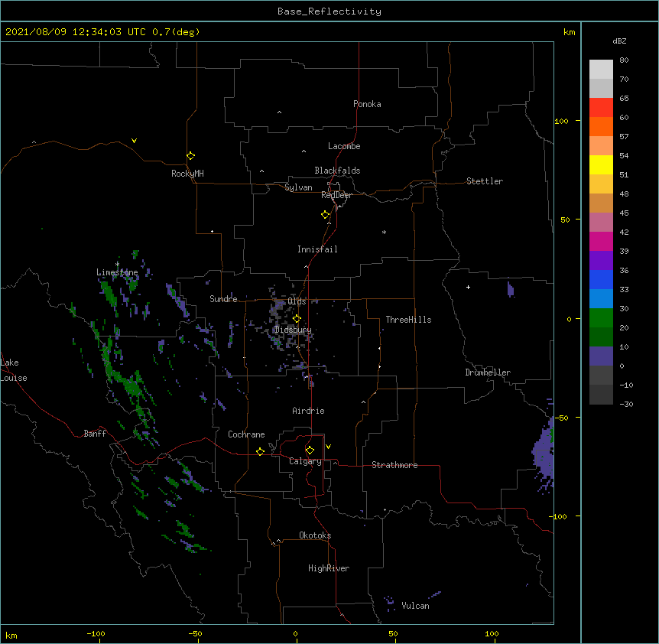659x644 pixels.
Task: Click the yellow diamond marker near Olds
Action: point(297,319)
